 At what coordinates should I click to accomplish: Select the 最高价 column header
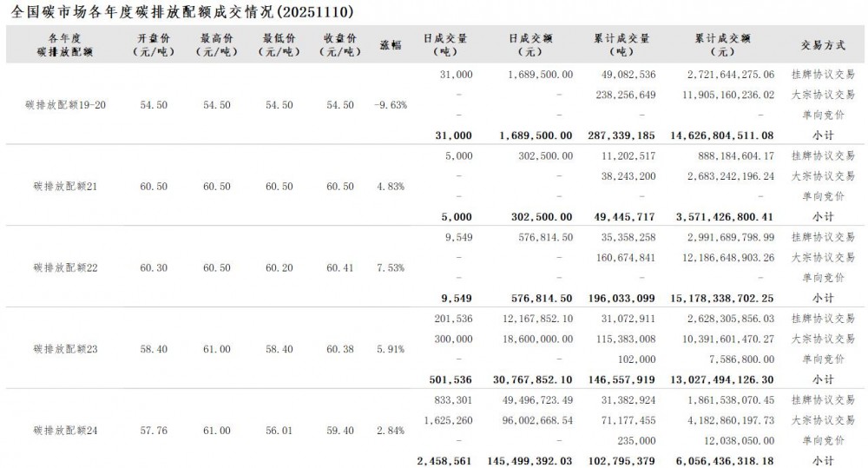point(215,44)
